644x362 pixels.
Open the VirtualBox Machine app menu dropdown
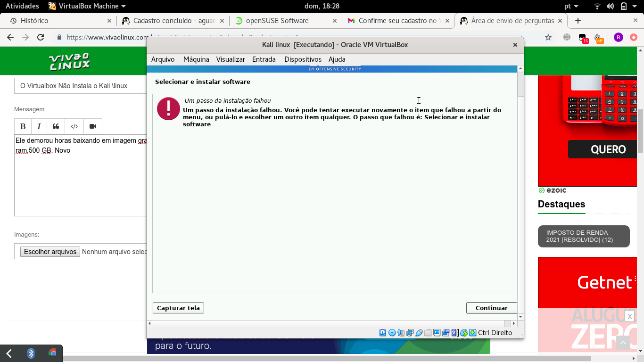(x=87, y=6)
